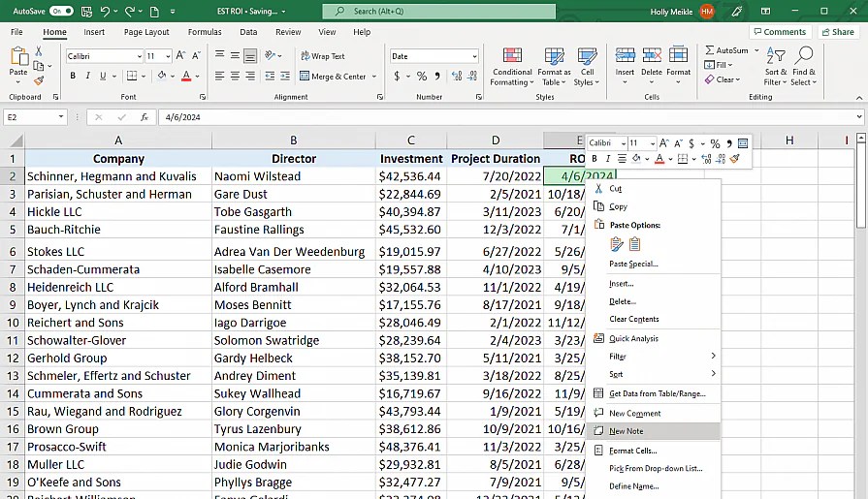Click Wrap Text in Alignment group
The image size is (868, 499).
coord(323,56)
